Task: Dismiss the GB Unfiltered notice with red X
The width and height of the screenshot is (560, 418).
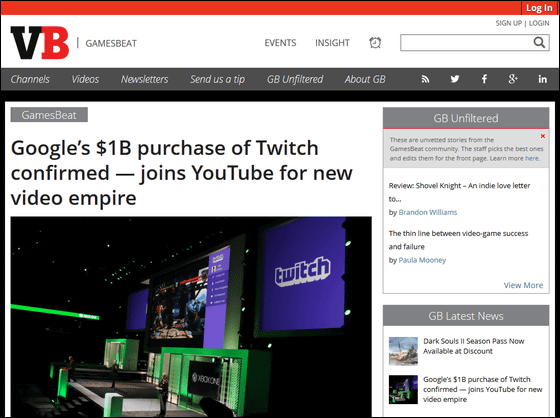Action: pyautogui.click(x=542, y=136)
